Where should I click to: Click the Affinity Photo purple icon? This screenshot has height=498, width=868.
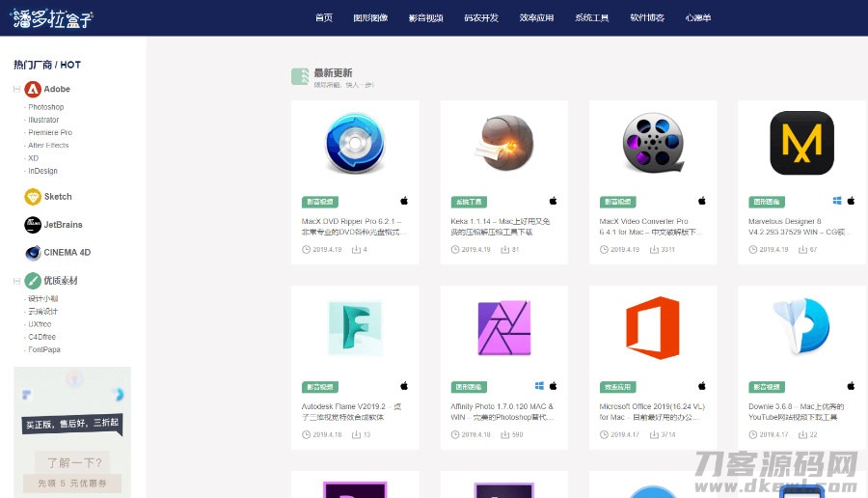[x=503, y=328]
